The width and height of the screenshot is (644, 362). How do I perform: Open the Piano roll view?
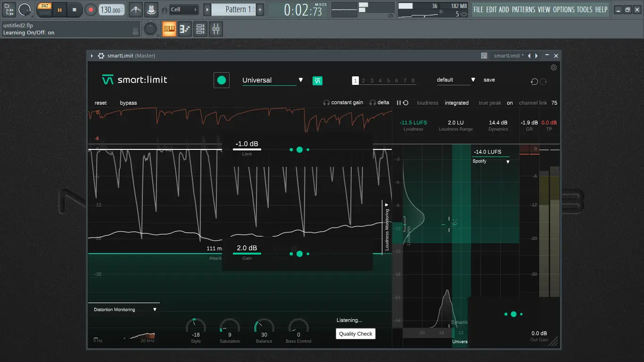coord(185,29)
